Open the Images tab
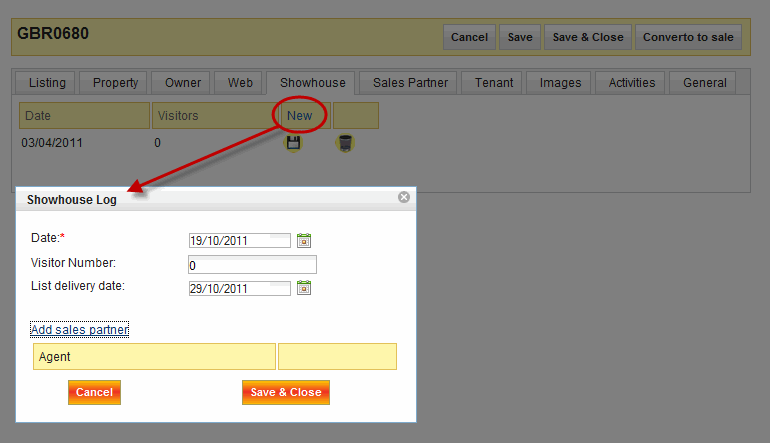This screenshot has width=770, height=443. (x=560, y=83)
